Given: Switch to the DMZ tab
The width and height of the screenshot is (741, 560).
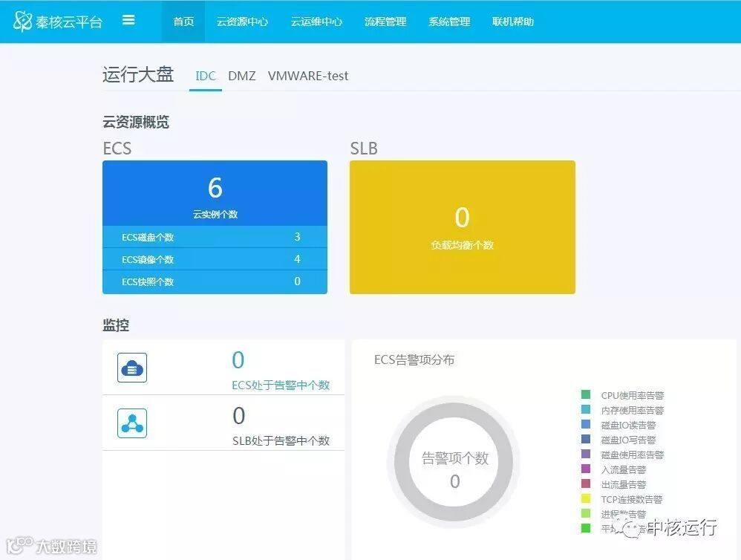Looking at the screenshot, I should (x=242, y=76).
